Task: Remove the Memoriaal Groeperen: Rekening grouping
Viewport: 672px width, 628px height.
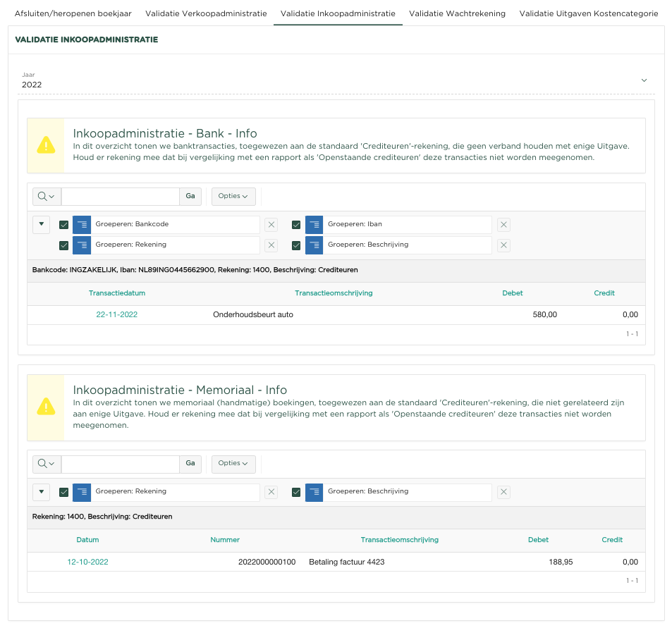Action: (x=271, y=492)
